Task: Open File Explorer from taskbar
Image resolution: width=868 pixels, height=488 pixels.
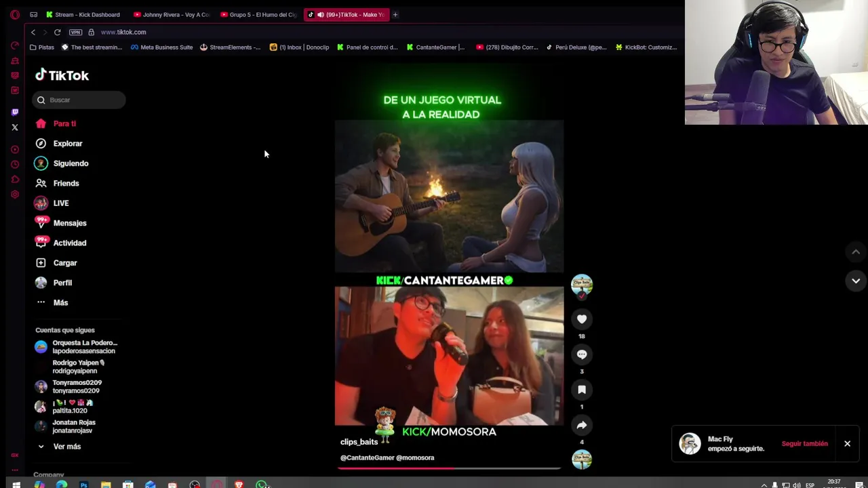Action: 106,484
